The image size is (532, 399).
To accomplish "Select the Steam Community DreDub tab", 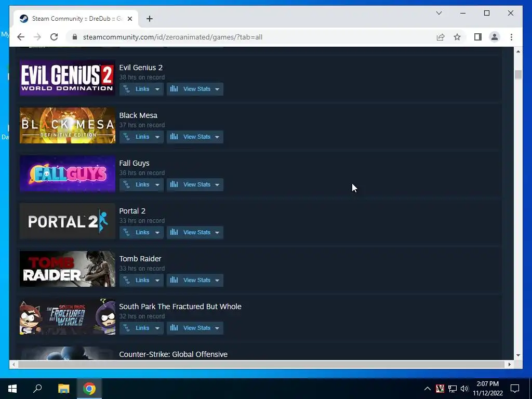I will [76, 19].
